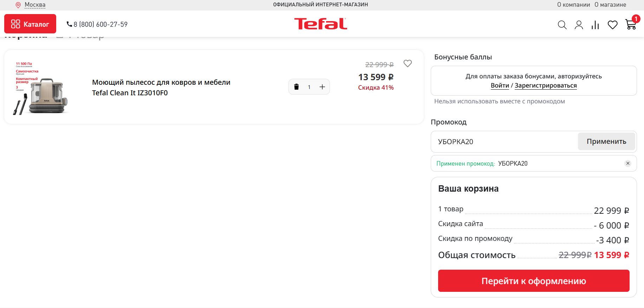The image size is (644, 308).
Task: Click the Применить promo code button
Action: pyautogui.click(x=606, y=141)
